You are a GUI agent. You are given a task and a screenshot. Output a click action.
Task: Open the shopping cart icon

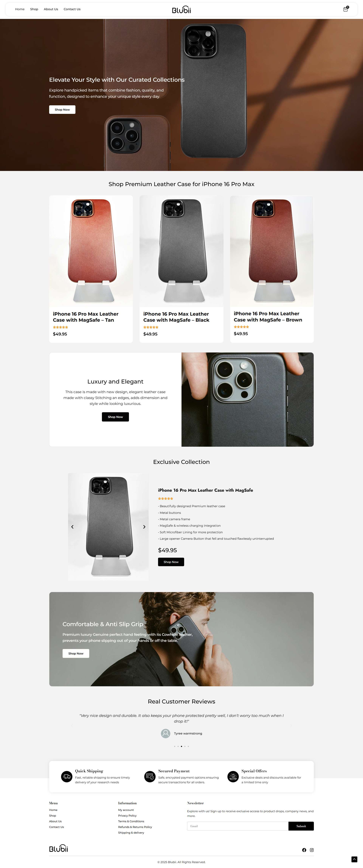pyautogui.click(x=345, y=9)
